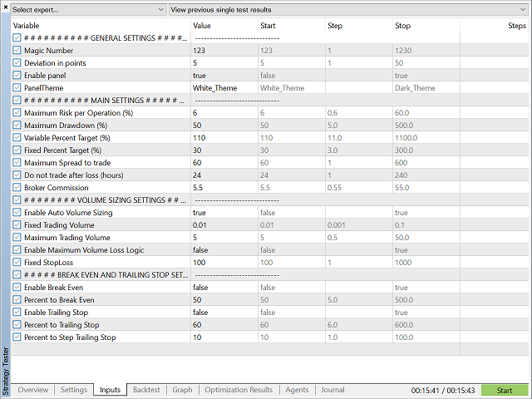Select BREAK EVEN AND TRAILING STOP header row
This screenshot has height=399, width=532.
pyautogui.click(x=269, y=275)
